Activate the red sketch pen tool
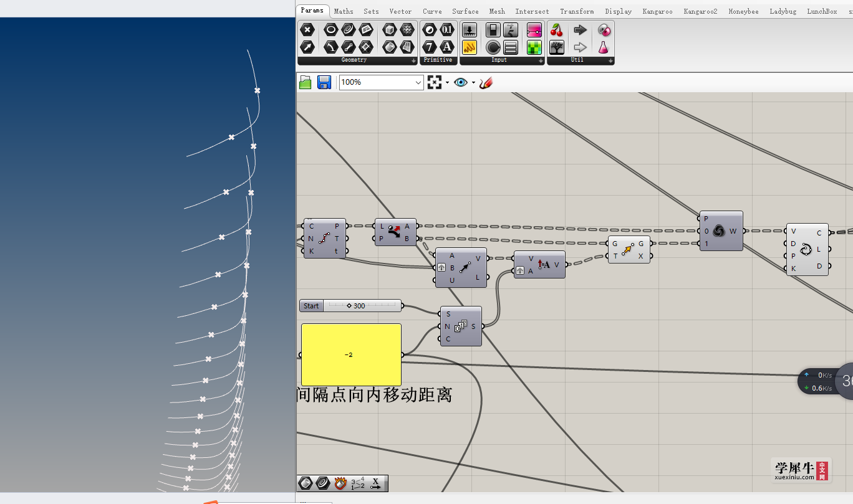853x504 pixels. 486,82
